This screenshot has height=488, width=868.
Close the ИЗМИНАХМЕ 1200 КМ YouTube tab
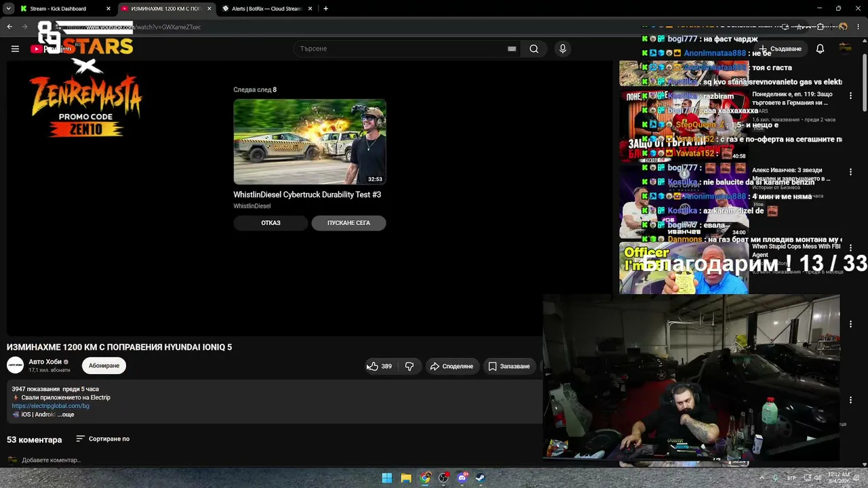coord(209,9)
